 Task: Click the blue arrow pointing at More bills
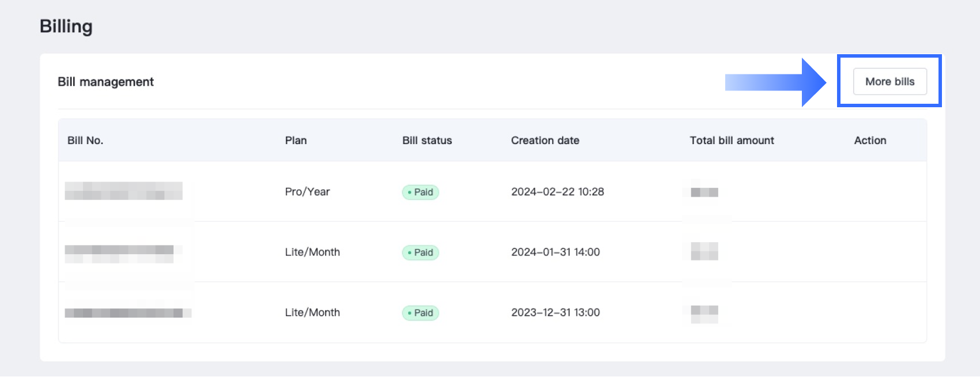tap(775, 82)
